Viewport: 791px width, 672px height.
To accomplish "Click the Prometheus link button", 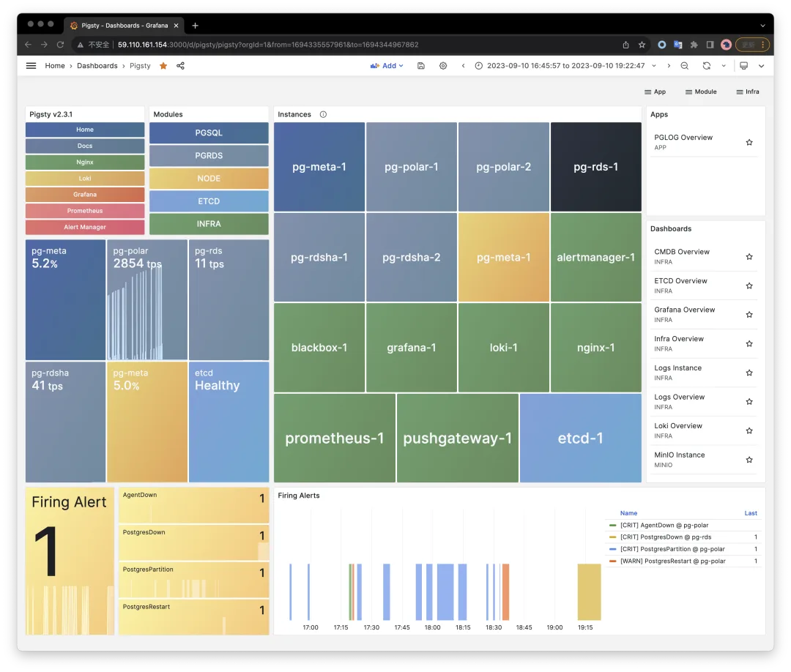I will coord(85,211).
